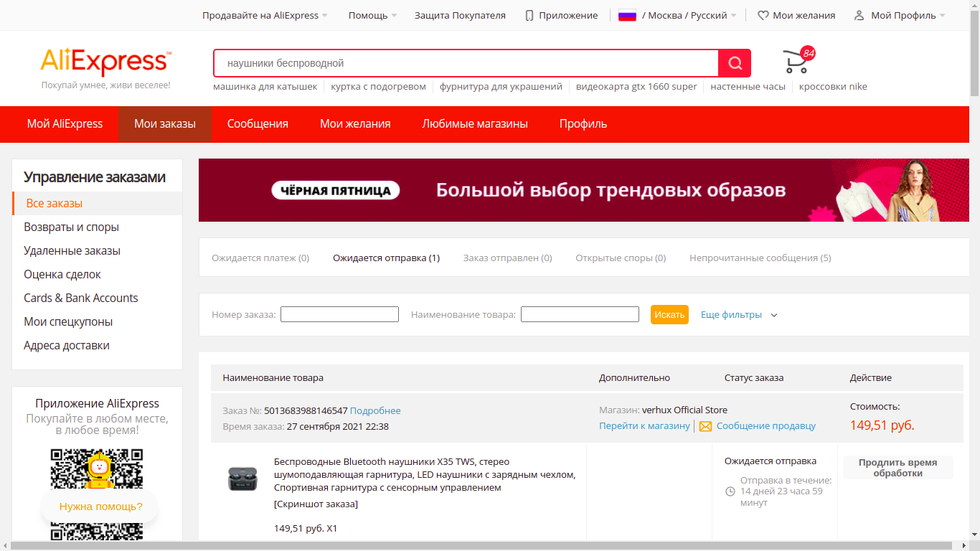
Task: Open Мой AliExpress tab
Action: point(65,123)
